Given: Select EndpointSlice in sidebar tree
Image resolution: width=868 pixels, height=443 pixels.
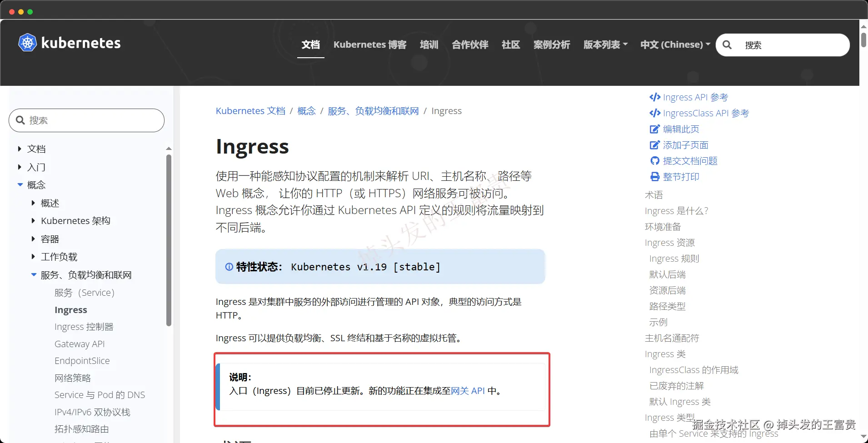Looking at the screenshot, I should (82, 361).
